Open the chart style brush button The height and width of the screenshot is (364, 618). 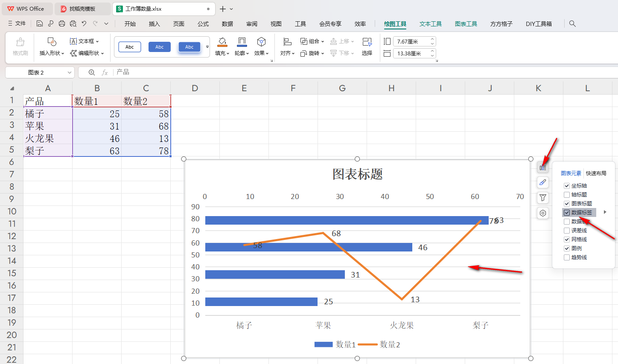(542, 182)
